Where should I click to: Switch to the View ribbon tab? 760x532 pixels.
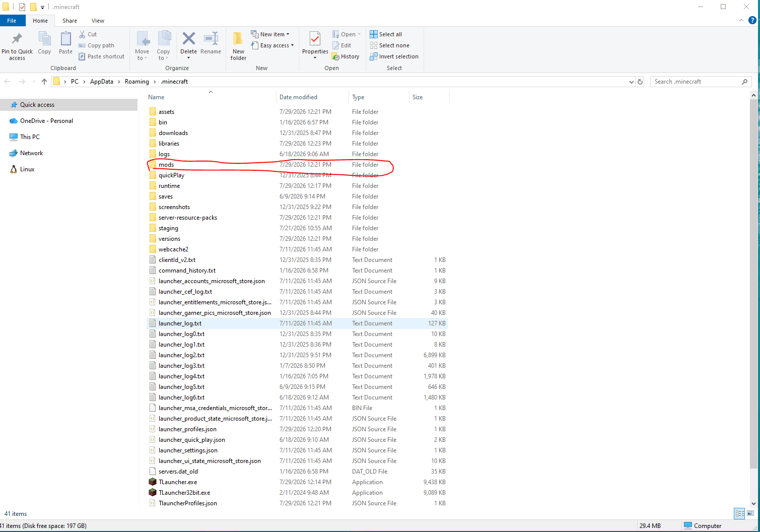click(98, 21)
